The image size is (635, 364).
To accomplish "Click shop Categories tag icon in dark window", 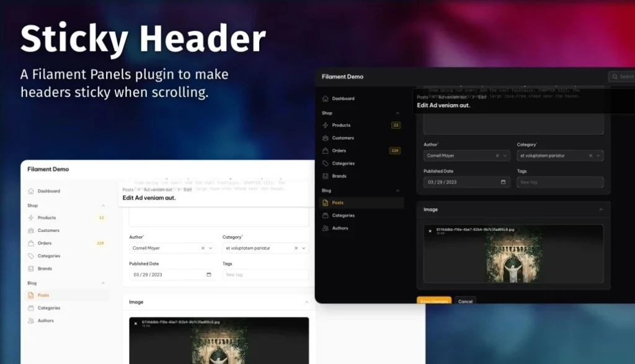I will pyautogui.click(x=325, y=163).
